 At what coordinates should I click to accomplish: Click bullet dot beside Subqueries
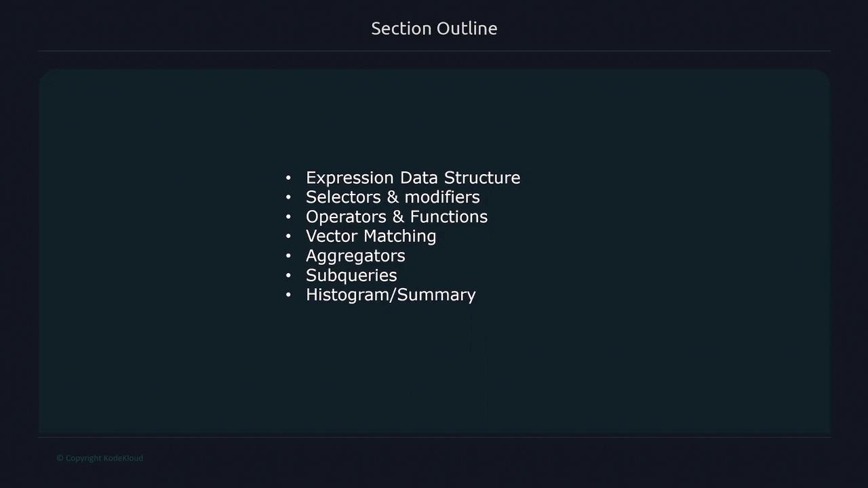coord(288,276)
